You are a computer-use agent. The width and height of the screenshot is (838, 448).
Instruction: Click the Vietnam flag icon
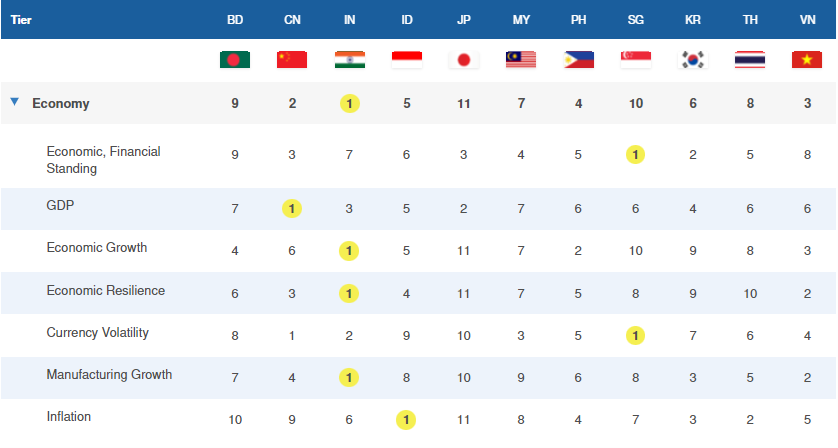(x=807, y=60)
